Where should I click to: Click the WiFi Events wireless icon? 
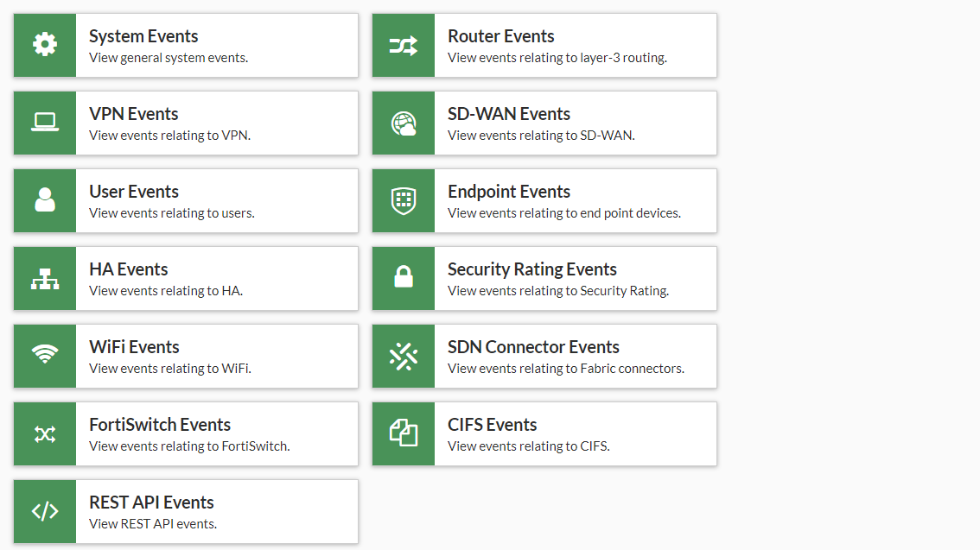44,356
